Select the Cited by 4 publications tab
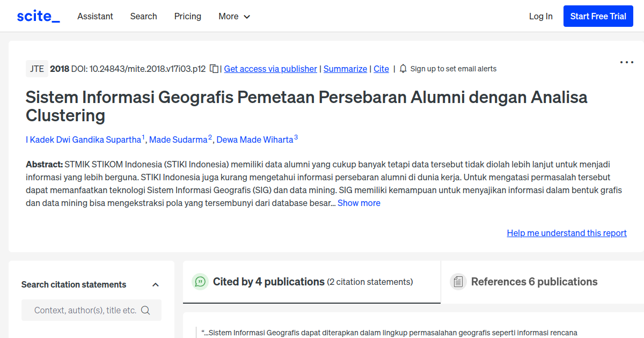The image size is (644, 338). point(268,281)
